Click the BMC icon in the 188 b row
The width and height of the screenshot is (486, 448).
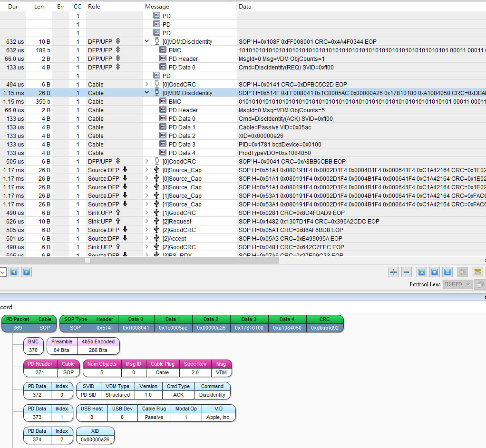[163, 49]
